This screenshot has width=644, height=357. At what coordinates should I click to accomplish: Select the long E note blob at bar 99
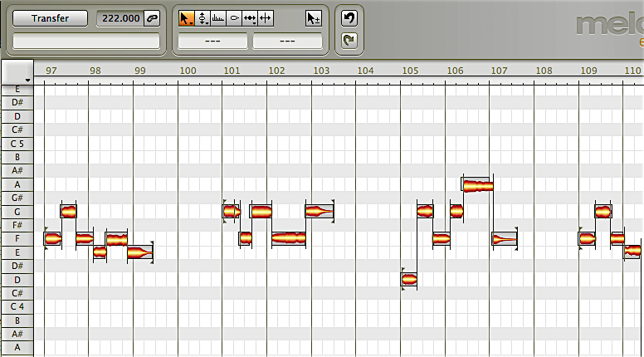click(140, 252)
